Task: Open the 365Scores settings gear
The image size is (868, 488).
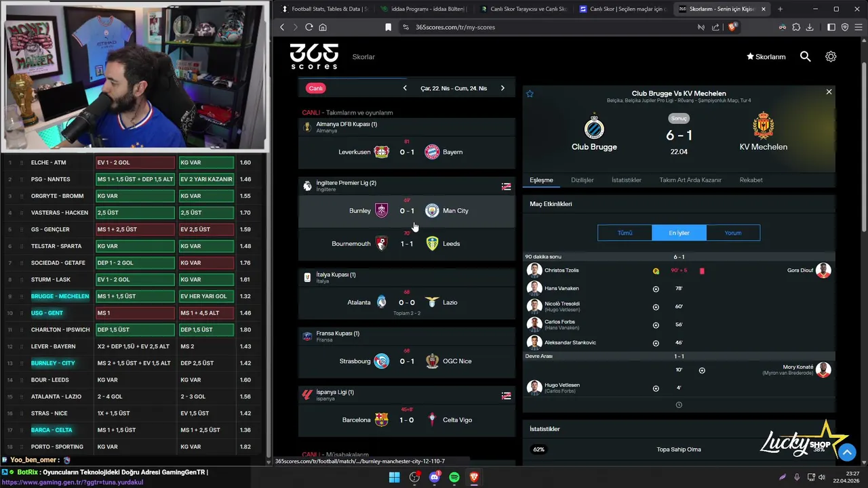Action: 831,57
